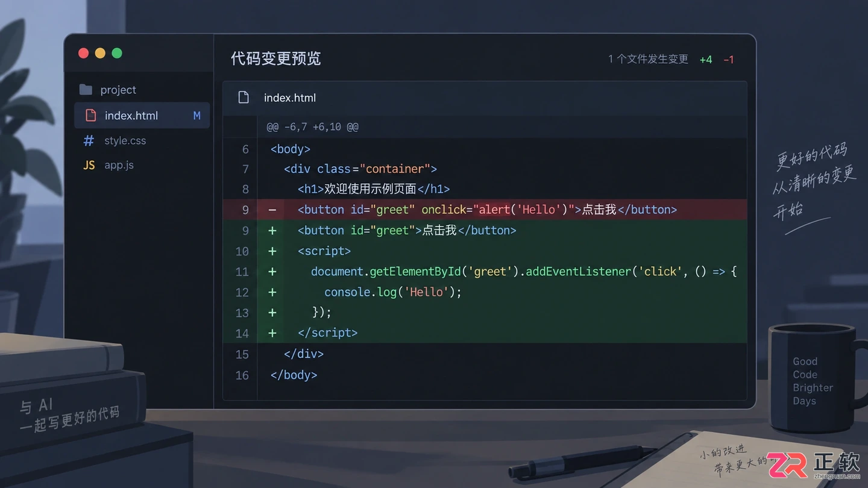Viewport: 868px width, 488px height.
Task: Select style.css in the file tree
Action: [x=125, y=140]
